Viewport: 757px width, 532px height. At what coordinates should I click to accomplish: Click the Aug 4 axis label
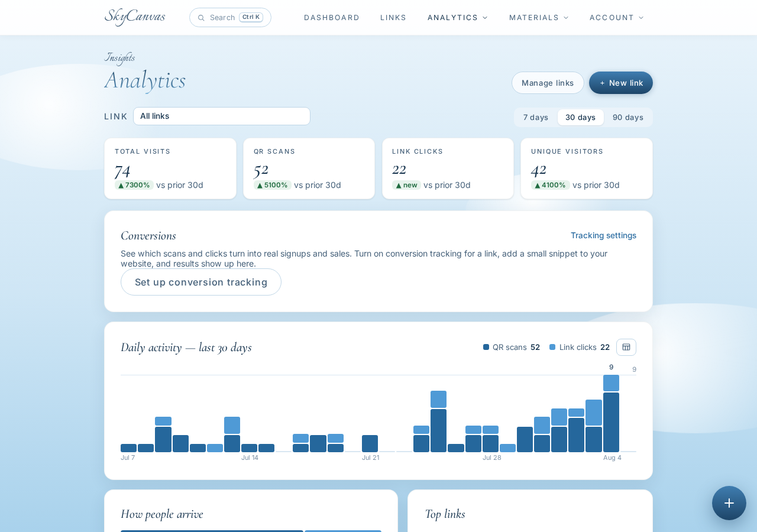612,458
